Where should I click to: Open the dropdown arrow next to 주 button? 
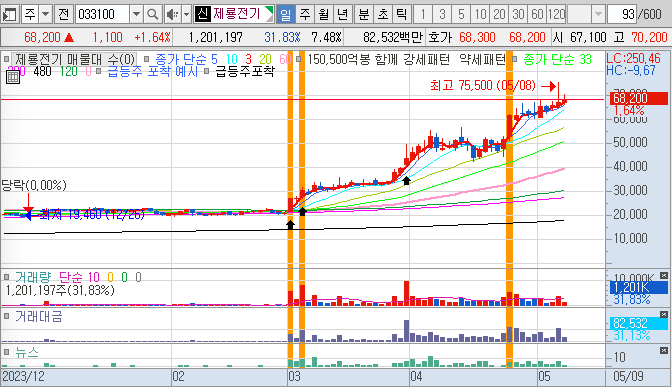(45, 15)
